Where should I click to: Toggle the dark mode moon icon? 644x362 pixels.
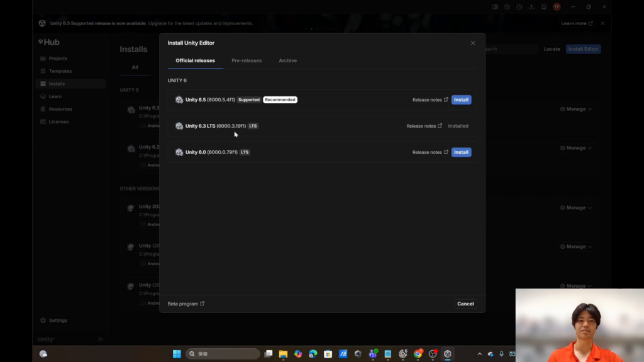click(x=508, y=7)
